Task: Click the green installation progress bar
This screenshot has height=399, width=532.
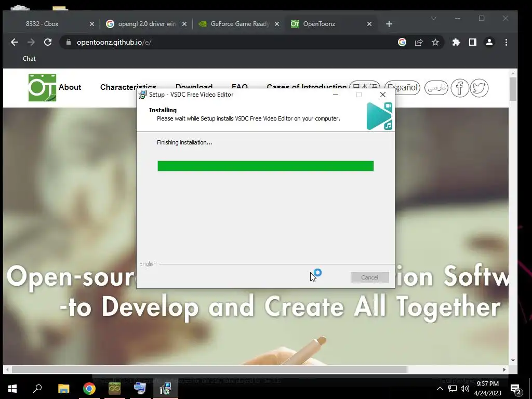Action: [x=265, y=166]
